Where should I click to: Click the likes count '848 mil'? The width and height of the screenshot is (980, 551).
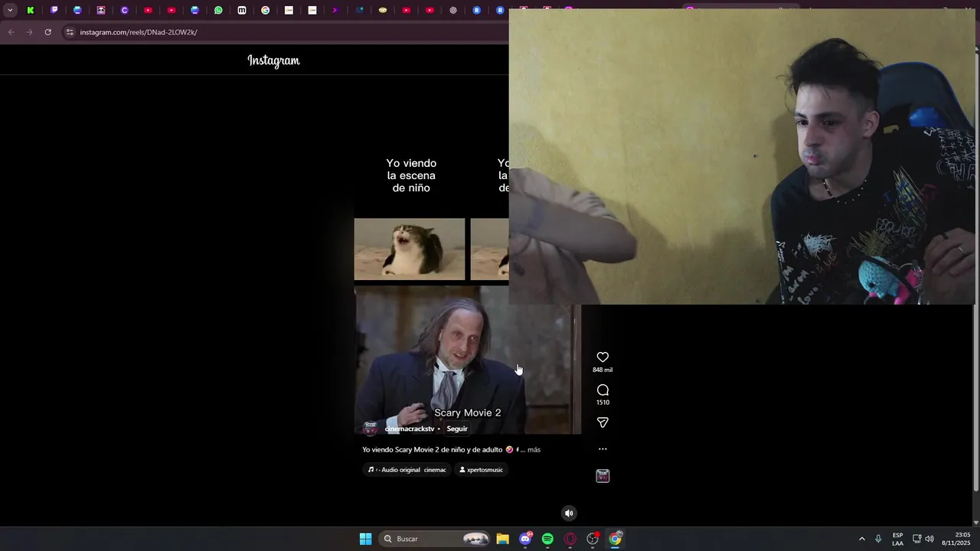[x=603, y=370]
